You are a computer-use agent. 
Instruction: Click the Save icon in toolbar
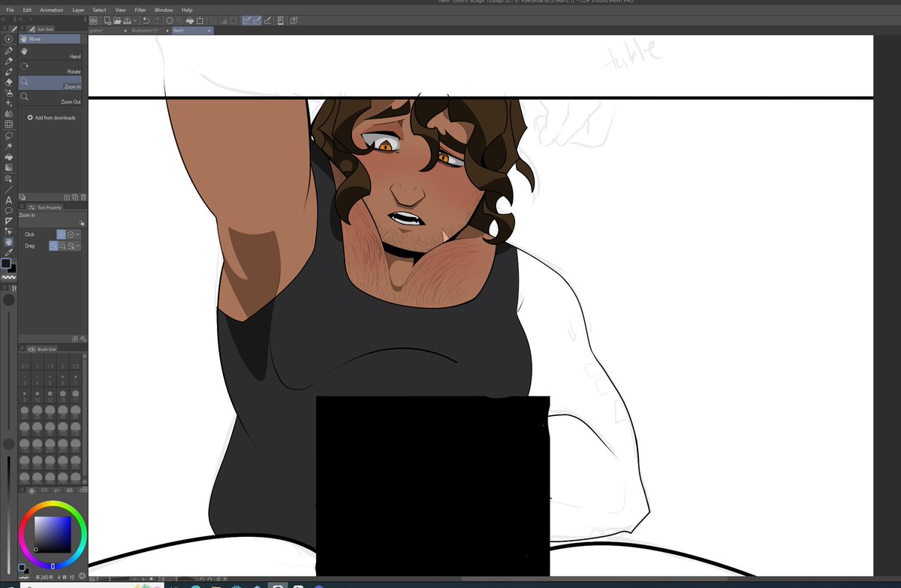(x=126, y=20)
